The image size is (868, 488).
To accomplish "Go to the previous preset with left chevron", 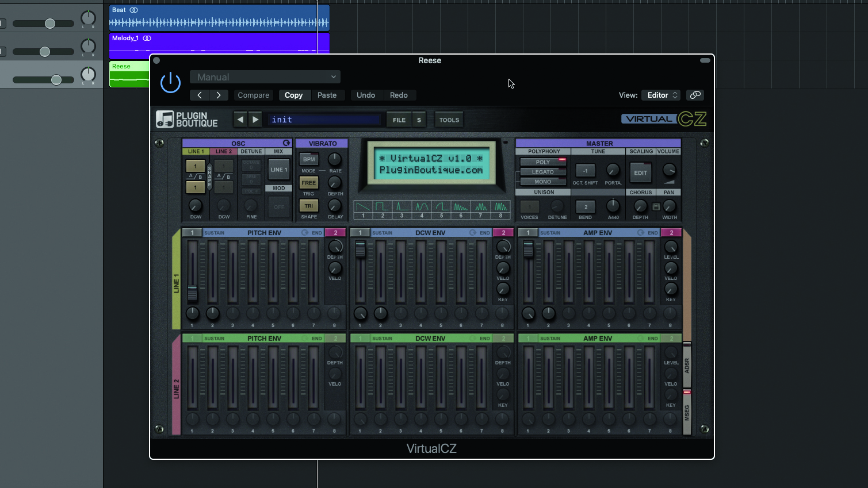I will [200, 95].
